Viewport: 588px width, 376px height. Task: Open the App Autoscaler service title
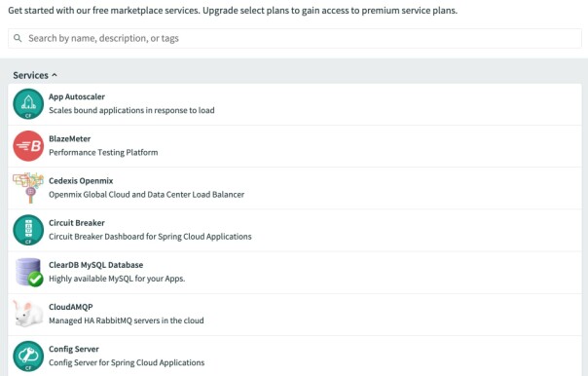click(x=77, y=96)
